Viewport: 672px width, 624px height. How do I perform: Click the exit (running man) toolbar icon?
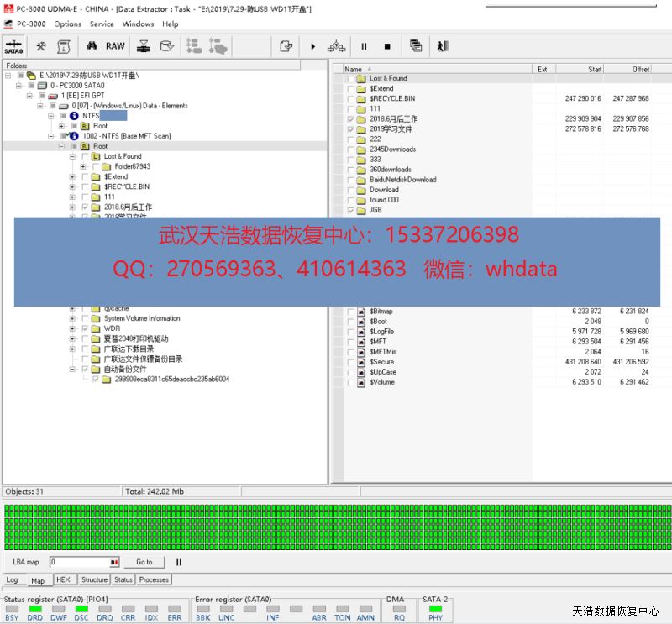pyautogui.click(x=444, y=46)
